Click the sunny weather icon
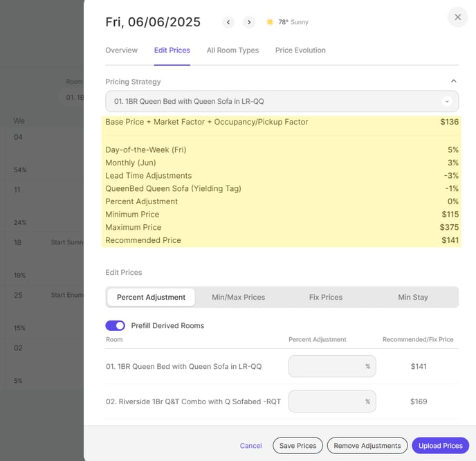The height and width of the screenshot is (461, 476). tap(270, 22)
